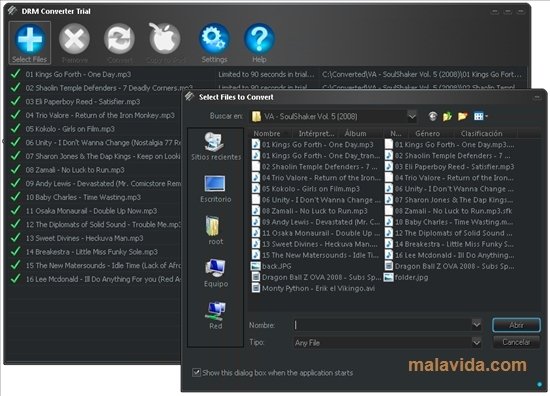This screenshot has width=550, height=396.
Task: Click the Nombre filename input field
Action: tap(383, 325)
